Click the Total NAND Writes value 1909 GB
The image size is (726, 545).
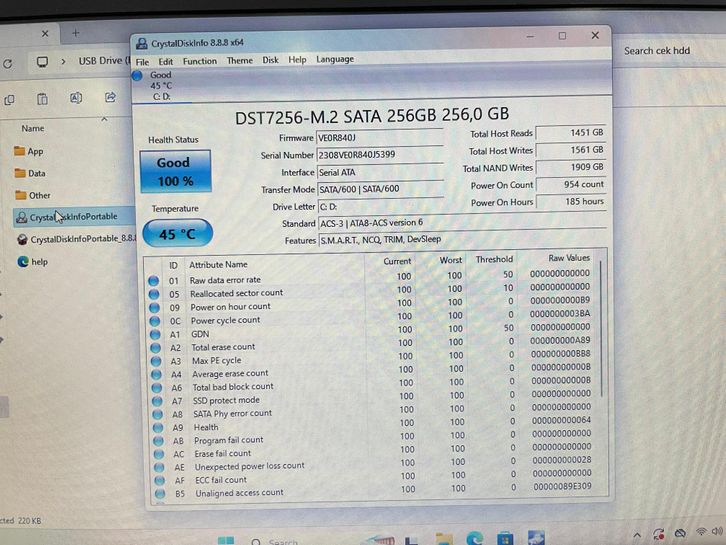[x=570, y=167]
